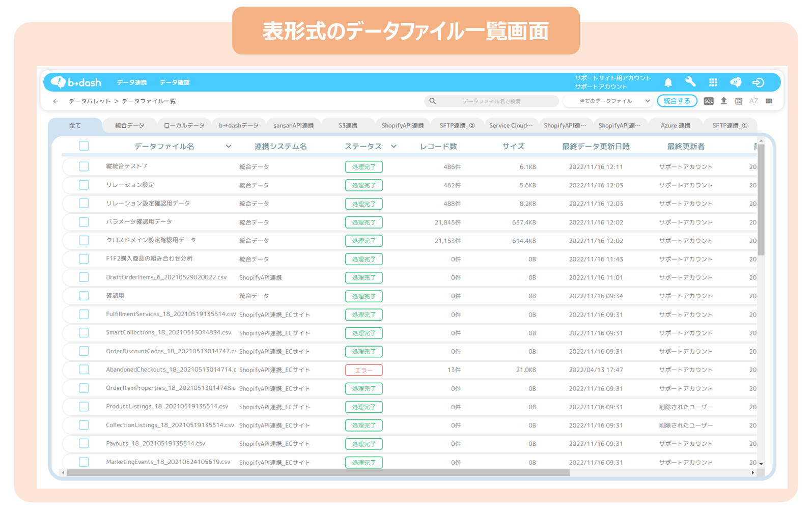812x511 pixels.
Task: Click the data file name search field
Action: point(491,101)
